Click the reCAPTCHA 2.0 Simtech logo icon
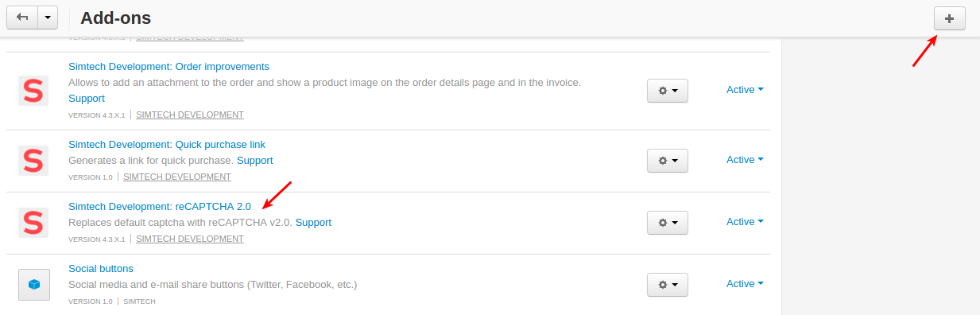Viewport: 980px width, 315px height. click(x=33, y=223)
